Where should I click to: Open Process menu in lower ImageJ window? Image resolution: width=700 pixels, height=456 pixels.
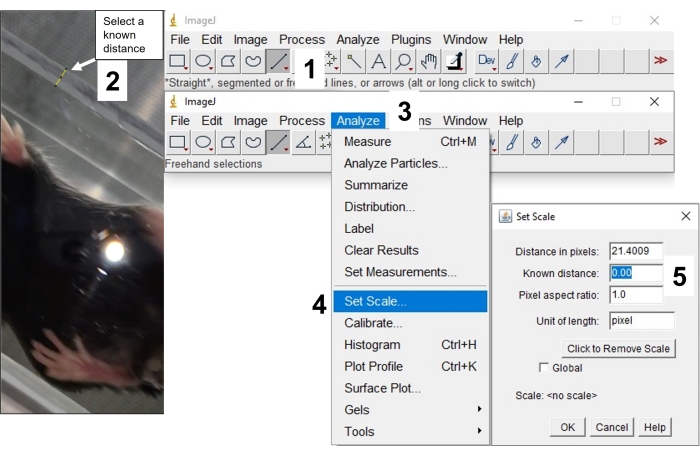[x=302, y=121]
